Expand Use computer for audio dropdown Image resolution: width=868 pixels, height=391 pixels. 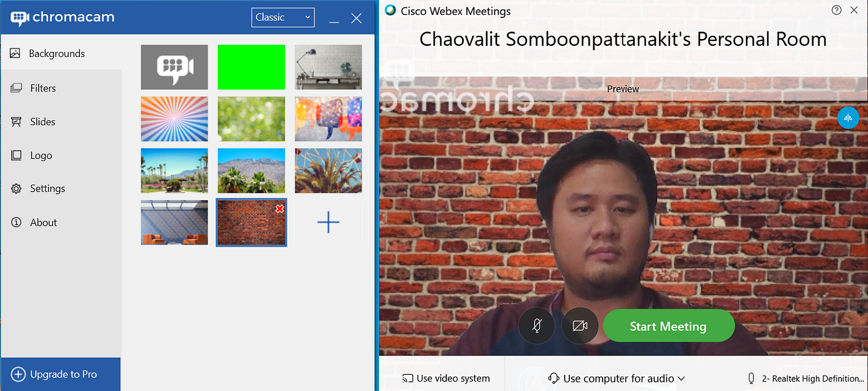[616, 378]
